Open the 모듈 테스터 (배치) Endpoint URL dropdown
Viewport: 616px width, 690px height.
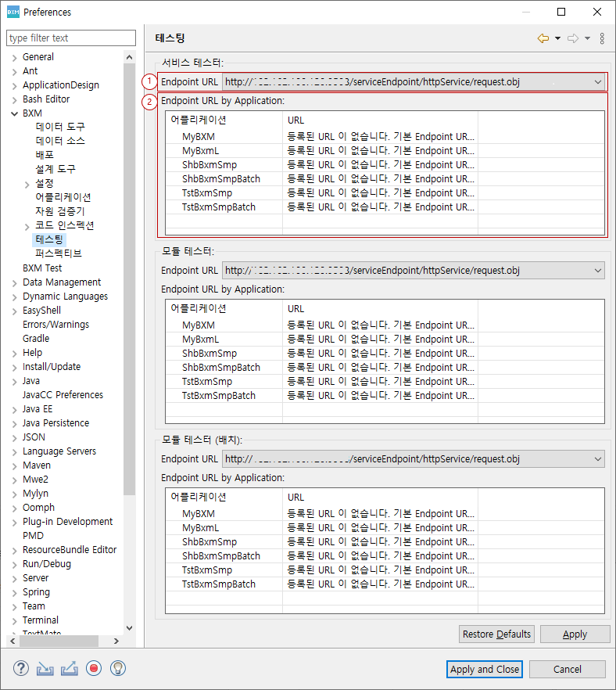click(597, 459)
